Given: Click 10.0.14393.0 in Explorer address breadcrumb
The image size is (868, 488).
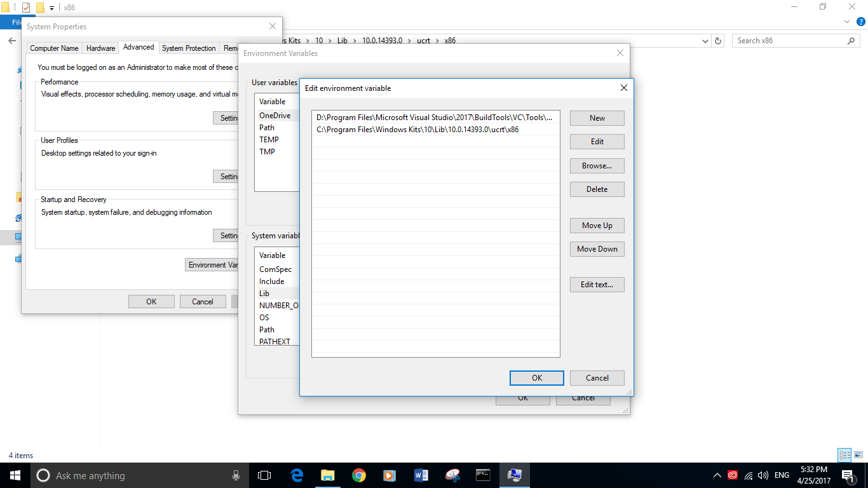Looking at the screenshot, I should [x=383, y=41].
